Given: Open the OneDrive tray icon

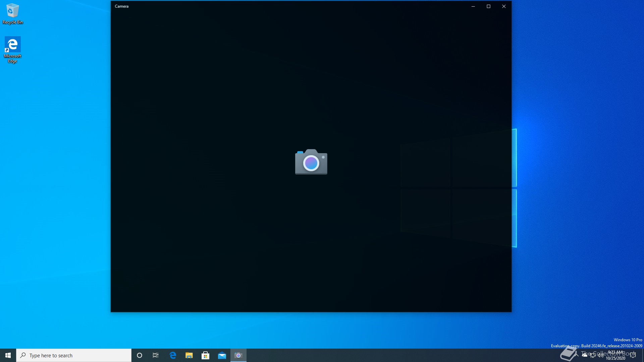Looking at the screenshot, I should click(x=585, y=355).
